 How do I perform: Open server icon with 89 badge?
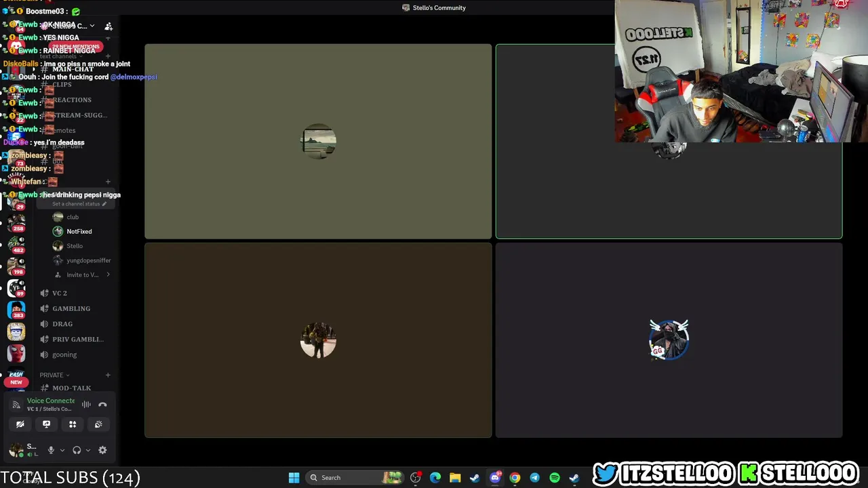pos(16,288)
